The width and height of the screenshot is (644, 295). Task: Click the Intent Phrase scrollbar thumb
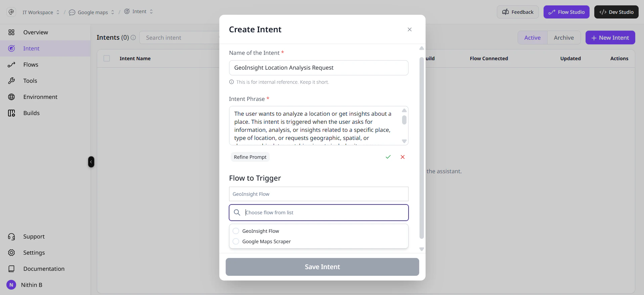pyautogui.click(x=404, y=120)
